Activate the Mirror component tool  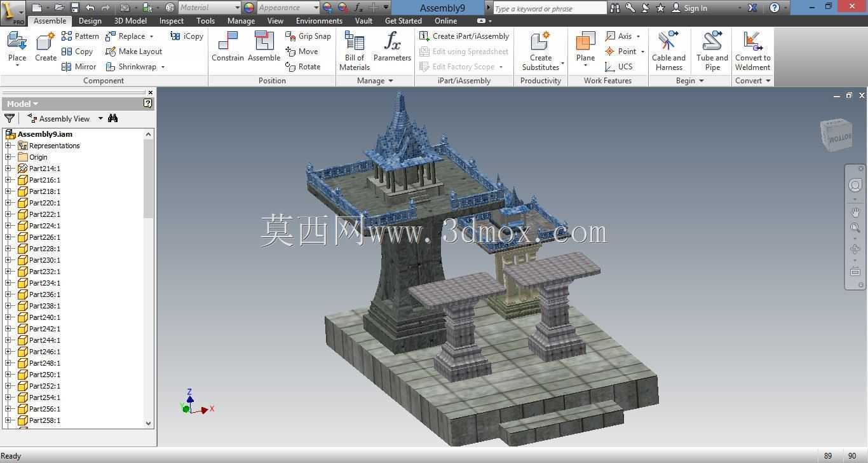tap(79, 67)
